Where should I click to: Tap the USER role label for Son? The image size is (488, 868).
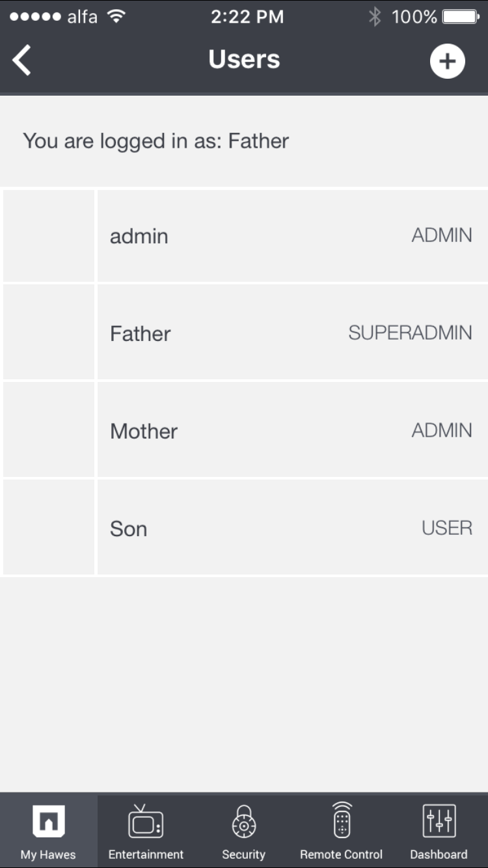[x=447, y=528]
